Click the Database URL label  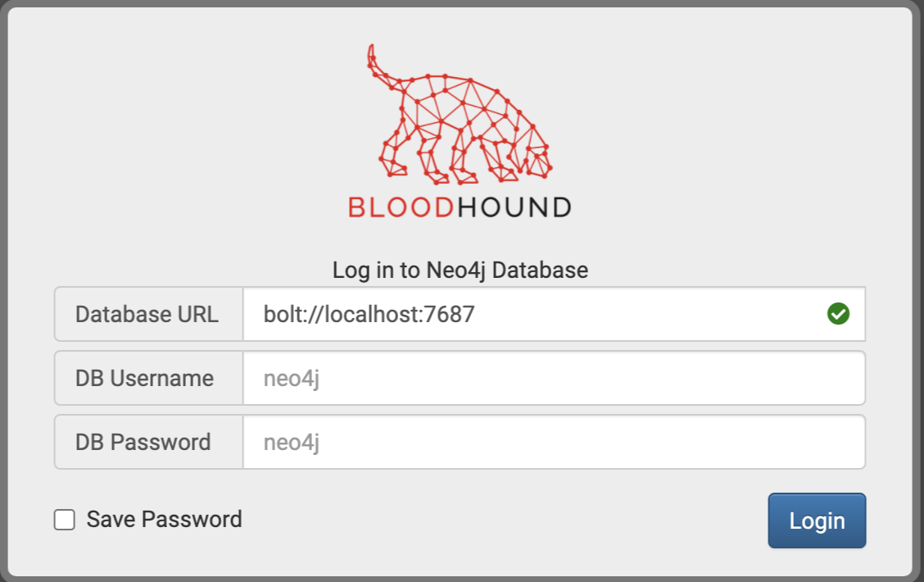pos(147,314)
